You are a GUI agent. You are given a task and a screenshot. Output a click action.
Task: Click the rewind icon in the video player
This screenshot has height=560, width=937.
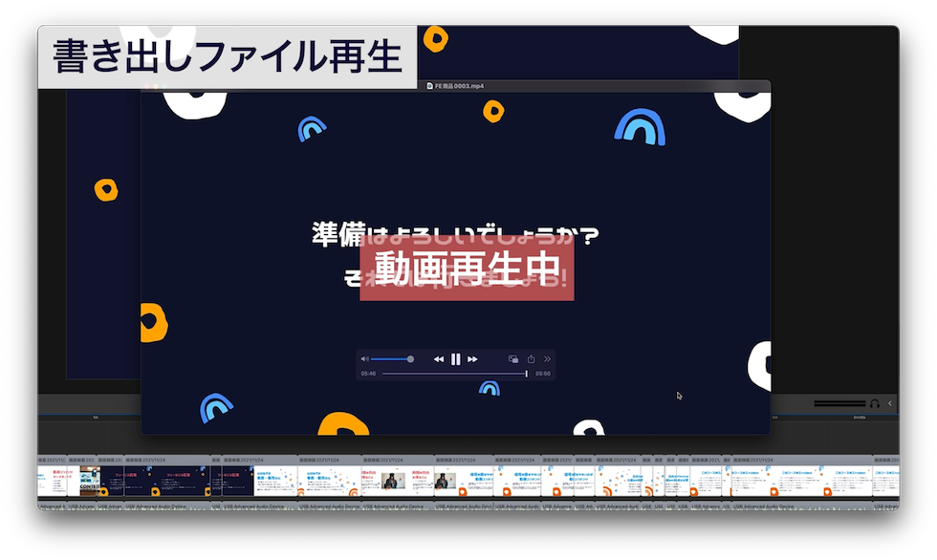439,358
